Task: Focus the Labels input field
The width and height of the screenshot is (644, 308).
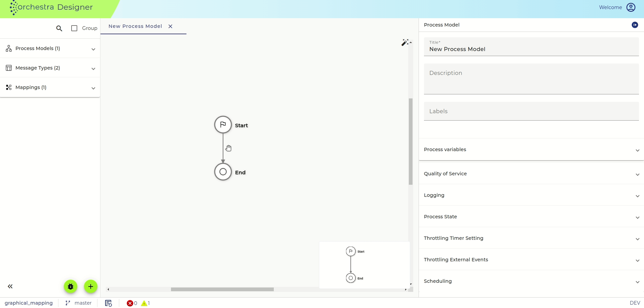Action: tap(531, 111)
